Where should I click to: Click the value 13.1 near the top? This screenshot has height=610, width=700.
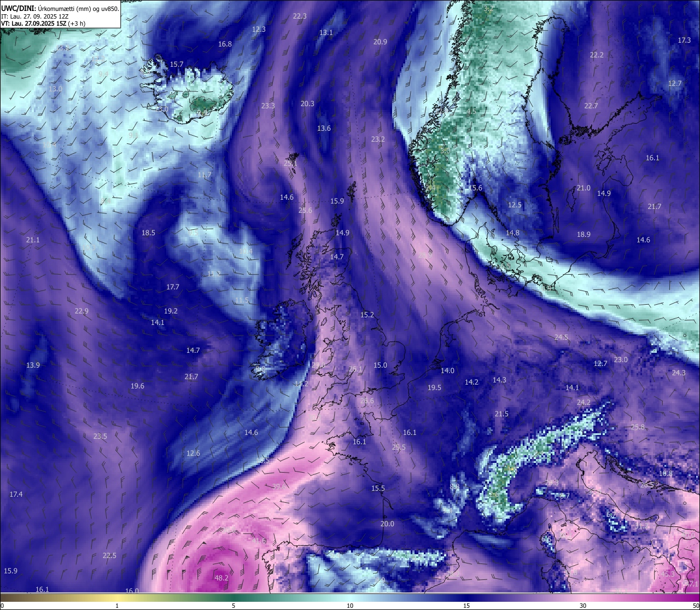click(326, 33)
